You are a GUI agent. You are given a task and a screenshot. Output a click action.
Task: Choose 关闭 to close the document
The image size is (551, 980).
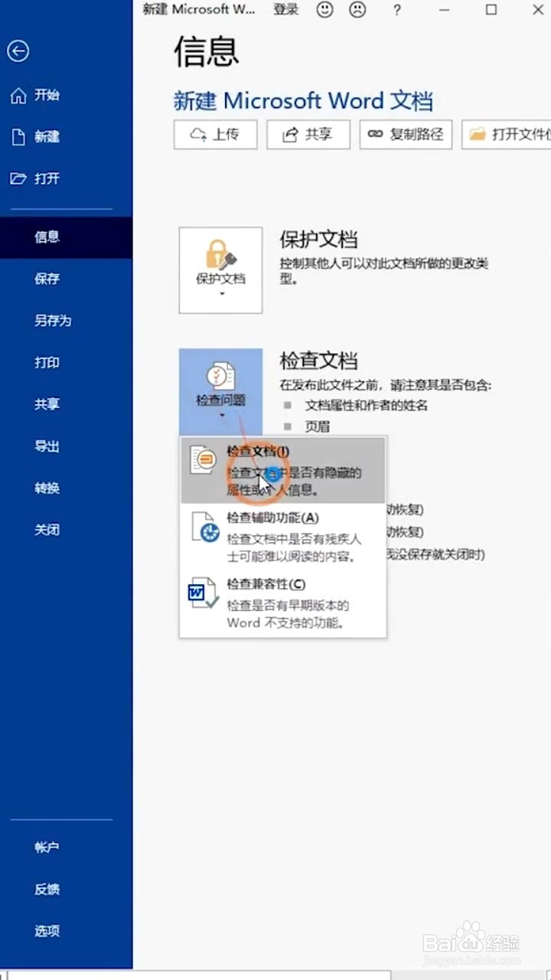[66, 530]
